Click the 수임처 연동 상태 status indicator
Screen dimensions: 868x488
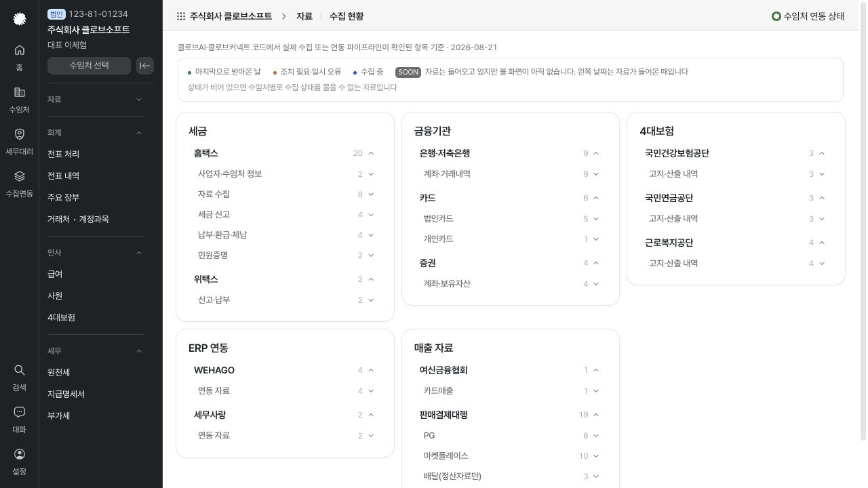pos(808,16)
